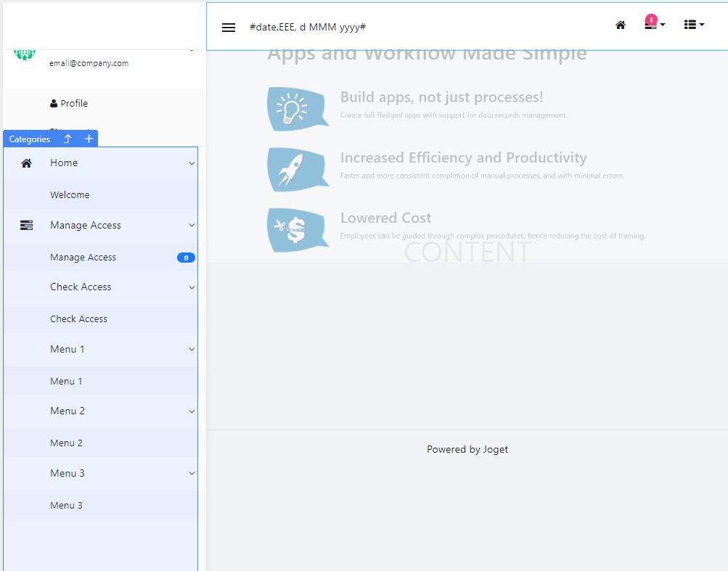Click the dollar scissors speech bubble image

point(298,230)
